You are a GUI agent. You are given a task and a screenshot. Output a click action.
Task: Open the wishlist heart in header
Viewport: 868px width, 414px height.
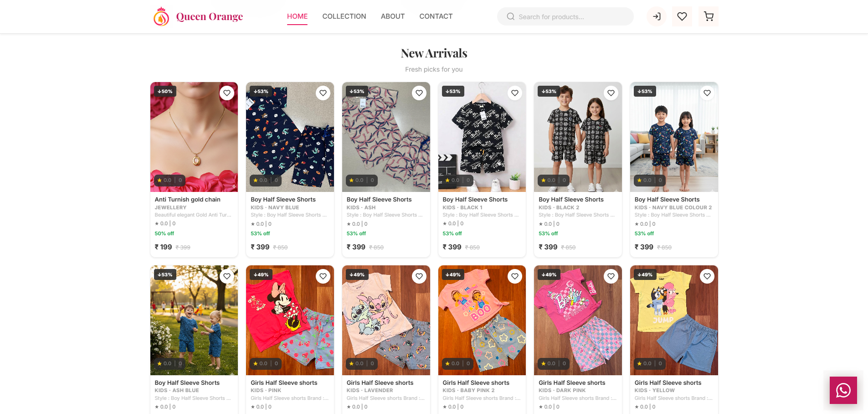pos(682,16)
